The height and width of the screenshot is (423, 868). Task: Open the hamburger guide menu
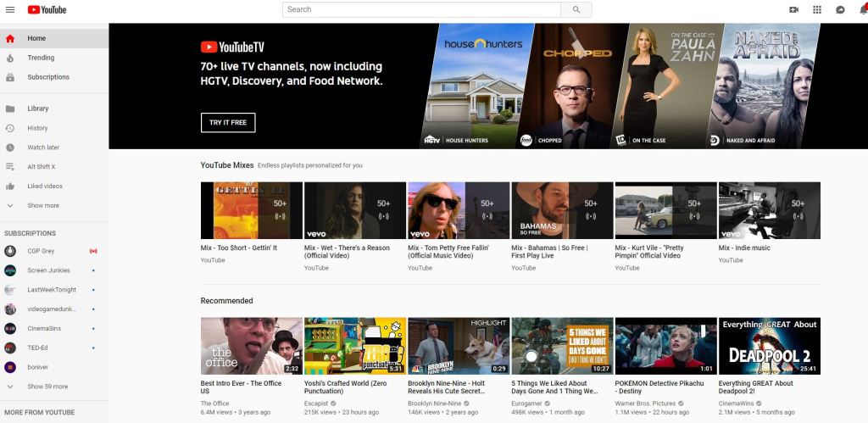pyautogui.click(x=10, y=9)
